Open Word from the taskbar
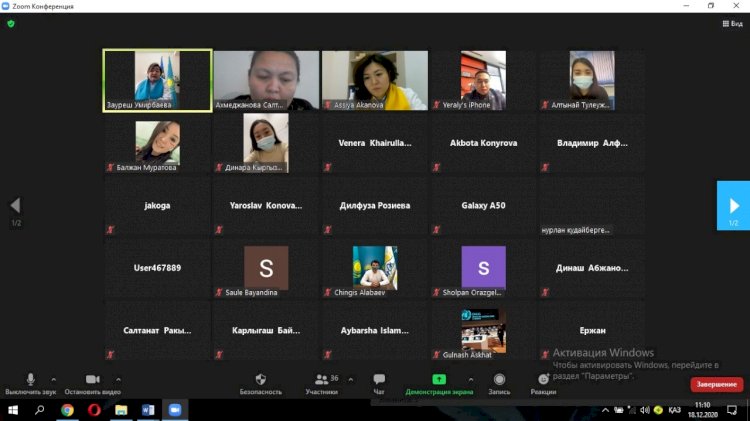This screenshot has width=750, height=421. click(x=148, y=410)
